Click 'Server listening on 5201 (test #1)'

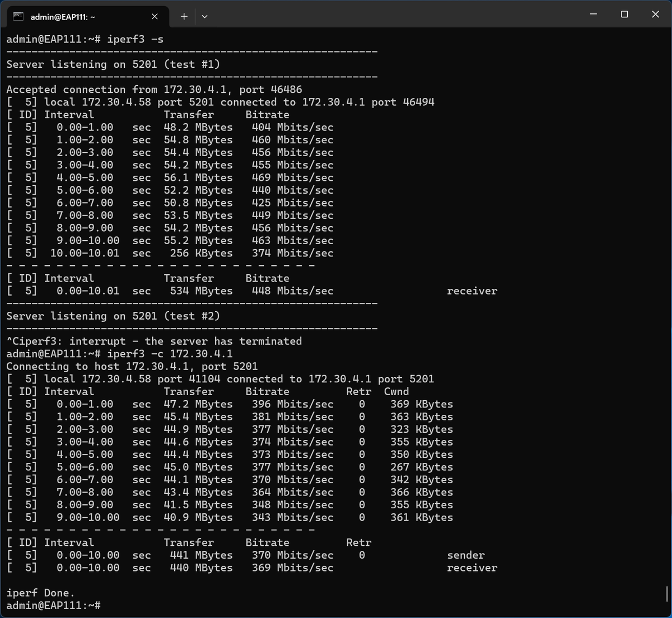pos(113,64)
